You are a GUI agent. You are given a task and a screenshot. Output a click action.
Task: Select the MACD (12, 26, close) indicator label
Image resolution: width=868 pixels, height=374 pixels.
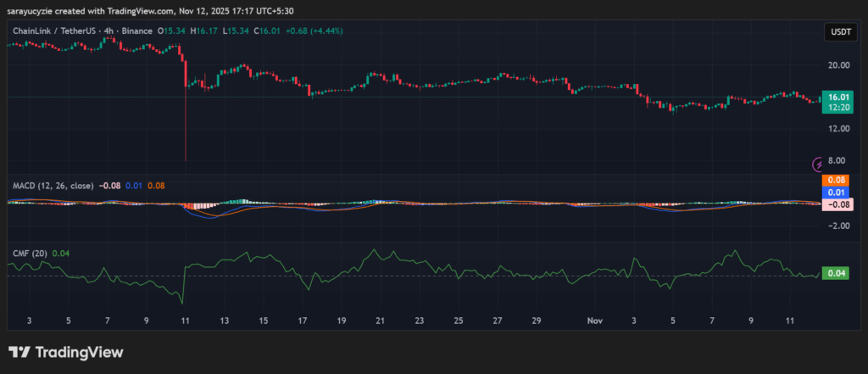point(52,184)
